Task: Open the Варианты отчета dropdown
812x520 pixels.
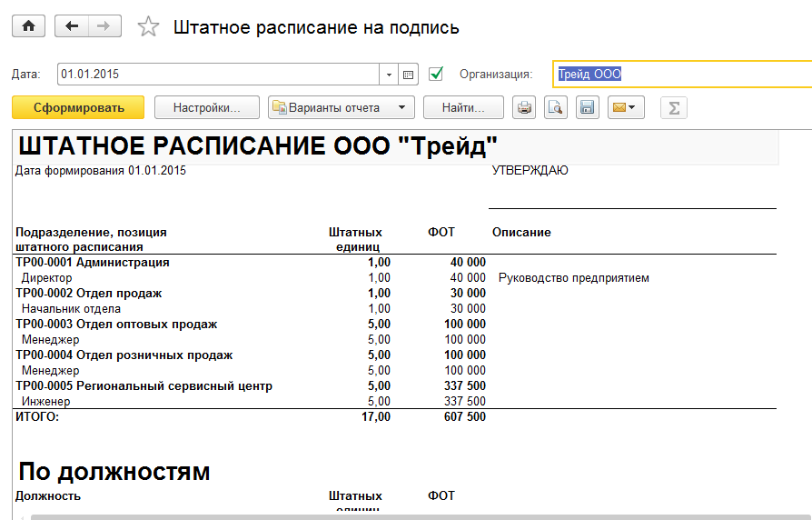Action: point(342,107)
